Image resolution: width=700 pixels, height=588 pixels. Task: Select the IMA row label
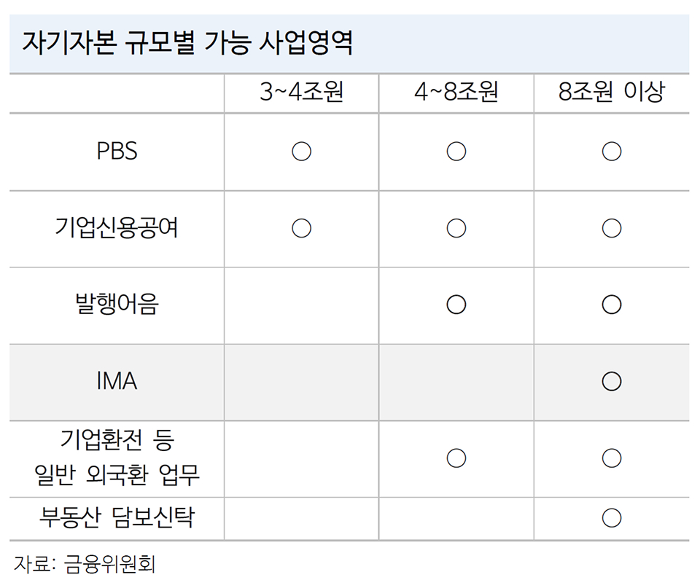[x=117, y=381]
